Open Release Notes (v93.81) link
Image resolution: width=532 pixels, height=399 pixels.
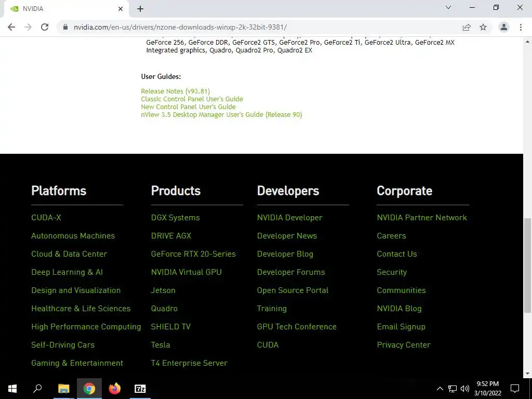(x=176, y=91)
